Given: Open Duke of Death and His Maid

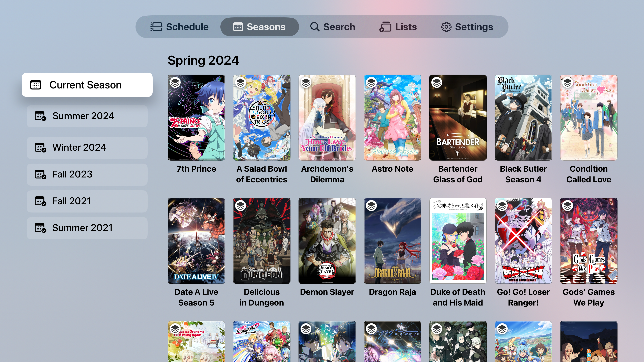Looking at the screenshot, I should tap(458, 241).
